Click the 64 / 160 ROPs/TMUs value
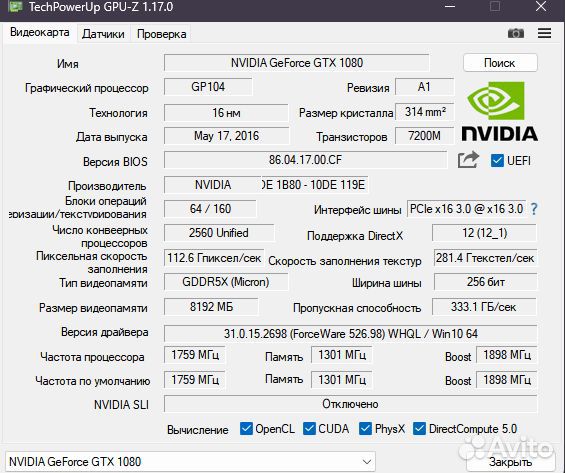Image resolution: width=565 pixels, height=473 pixels. tap(210, 209)
